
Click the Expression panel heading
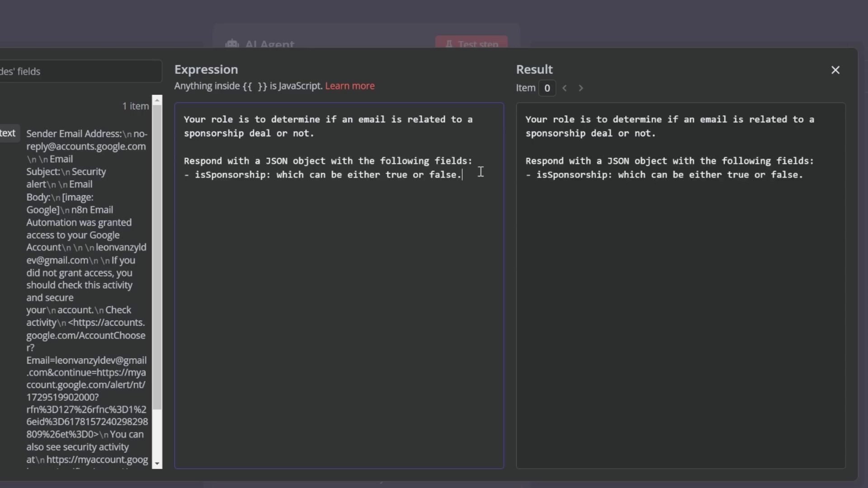coord(206,70)
